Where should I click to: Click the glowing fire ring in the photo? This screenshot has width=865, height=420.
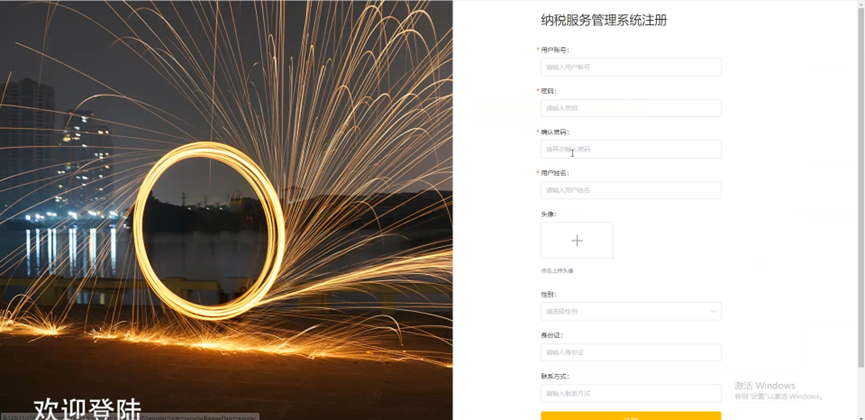pyautogui.click(x=209, y=231)
